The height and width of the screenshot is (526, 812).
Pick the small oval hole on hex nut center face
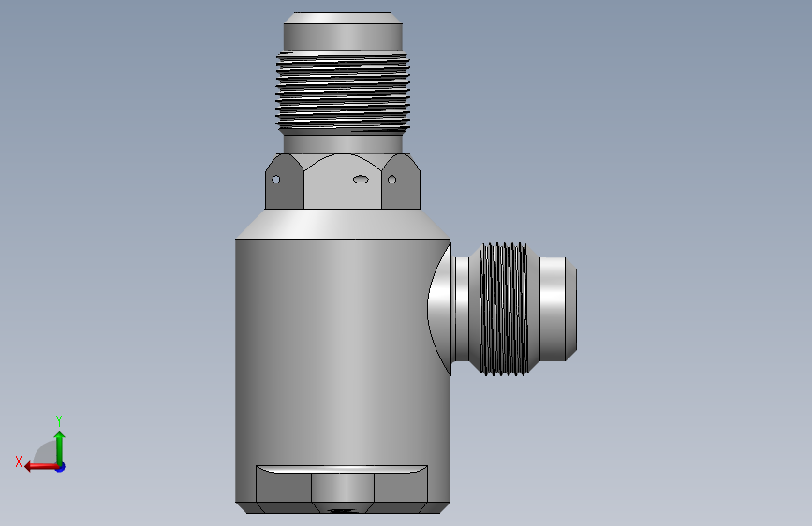(x=361, y=180)
